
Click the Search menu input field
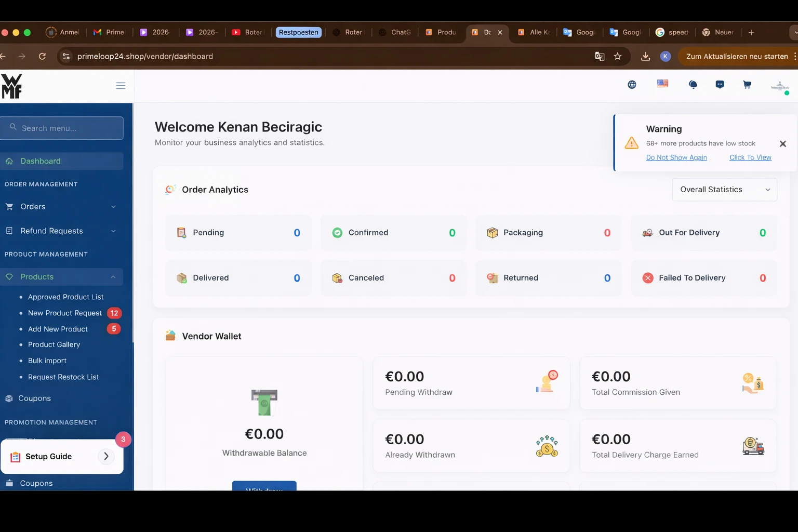(x=62, y=128)
